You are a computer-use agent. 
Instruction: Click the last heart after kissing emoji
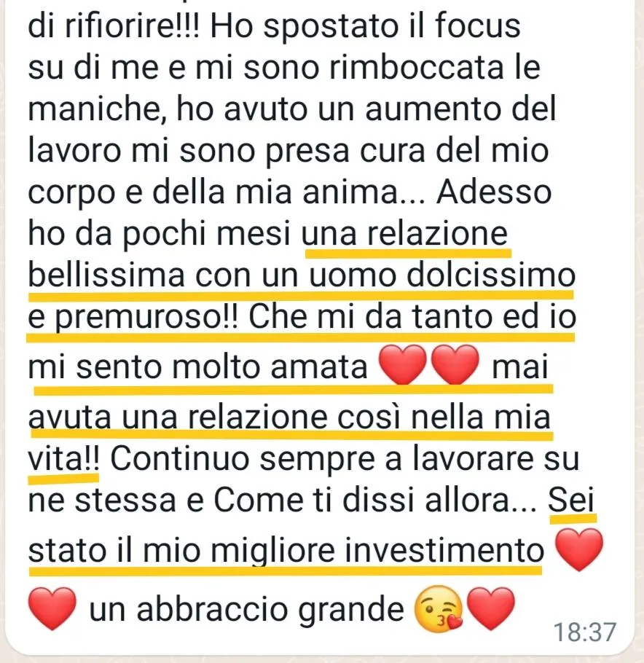490,608
